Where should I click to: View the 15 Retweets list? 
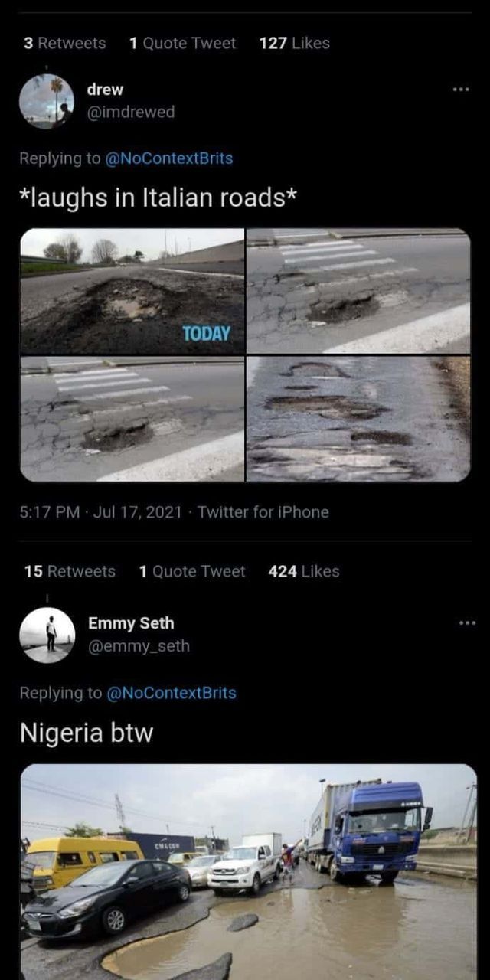coord(70,571)
